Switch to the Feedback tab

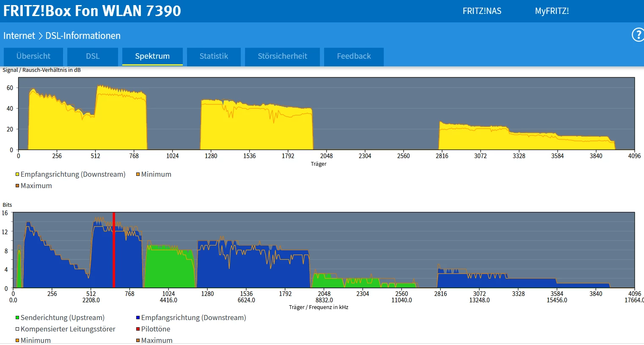coord(354,56)
